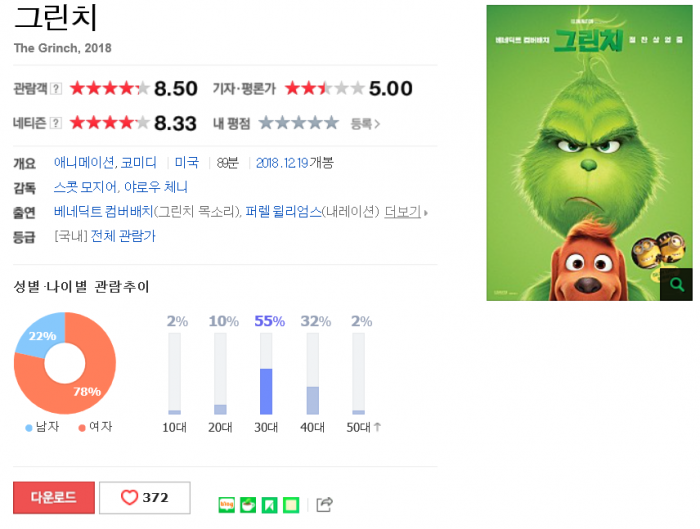Open director 스콧 모지어 link

[x=85, y=187]
